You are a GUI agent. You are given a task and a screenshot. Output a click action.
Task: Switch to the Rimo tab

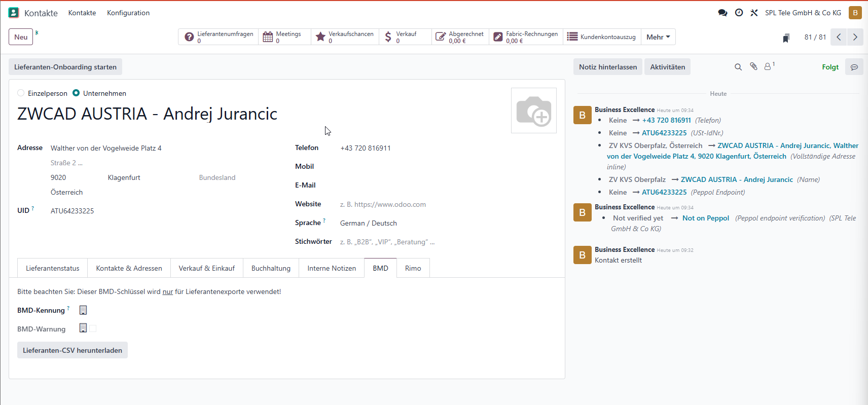pos(413,268)
